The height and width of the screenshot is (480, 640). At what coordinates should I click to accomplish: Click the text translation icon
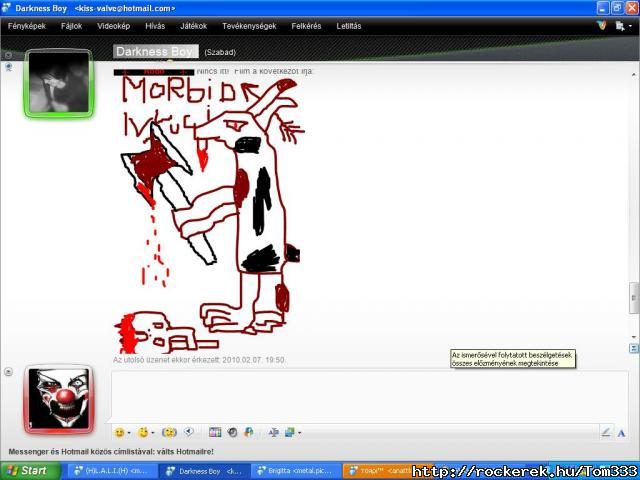coord(273,432)
